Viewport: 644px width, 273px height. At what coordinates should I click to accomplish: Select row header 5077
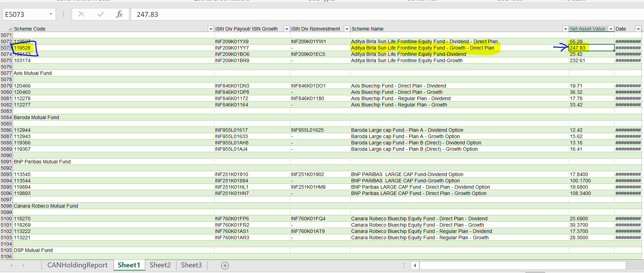tap(6, 73)
